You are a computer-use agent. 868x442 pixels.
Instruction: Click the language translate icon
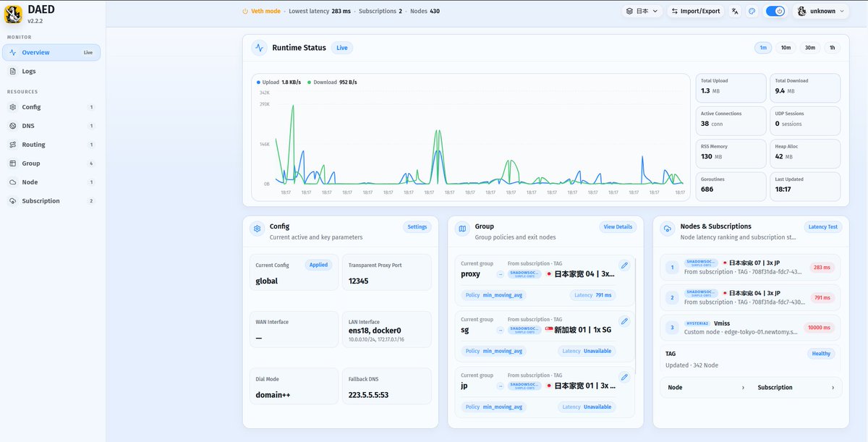(x=736, y=11)
